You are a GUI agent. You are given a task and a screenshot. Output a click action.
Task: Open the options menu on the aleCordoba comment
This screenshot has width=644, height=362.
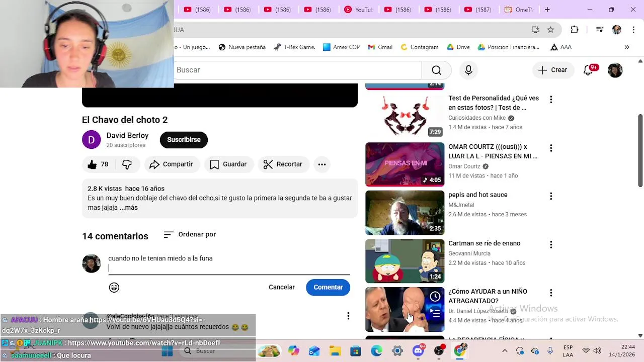point(348,316)
